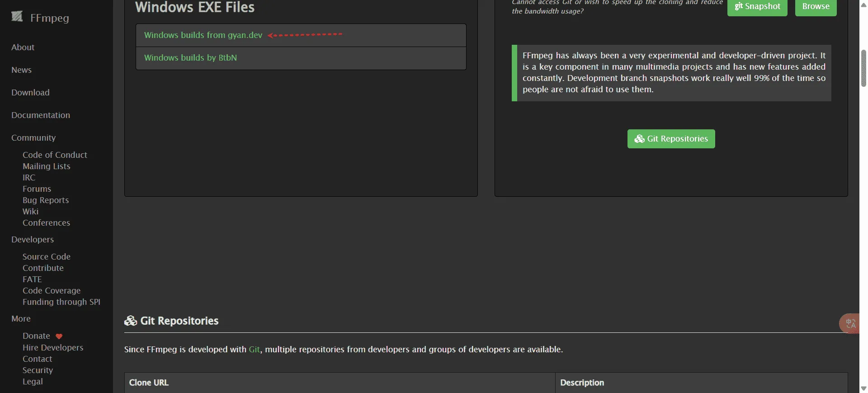Click the translate floating icon
This screenshot has height=393, width=868.
point(850,323)
